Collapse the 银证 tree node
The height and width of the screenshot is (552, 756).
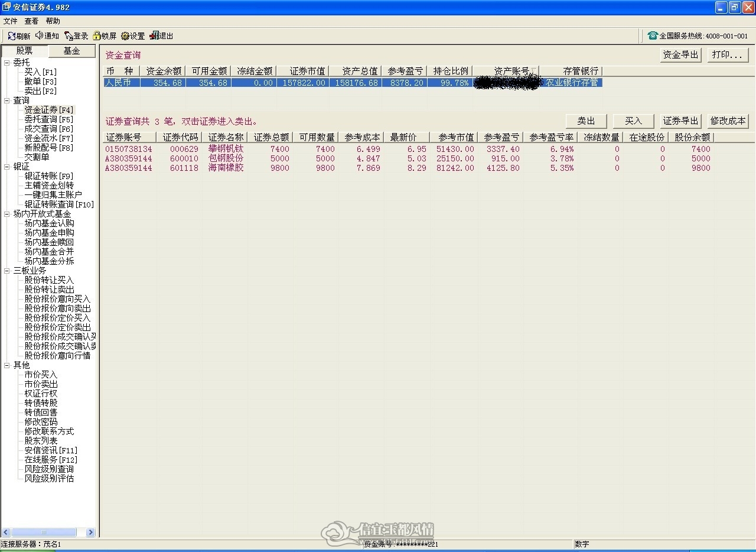7,167
